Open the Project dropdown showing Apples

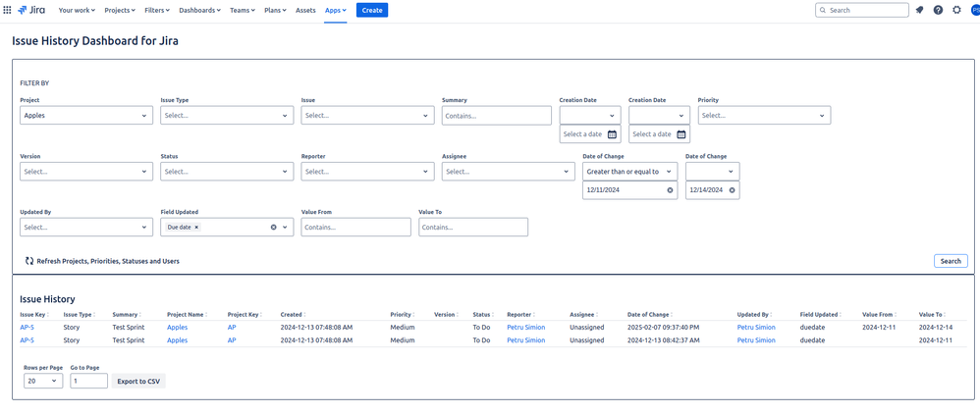point(86,116)
